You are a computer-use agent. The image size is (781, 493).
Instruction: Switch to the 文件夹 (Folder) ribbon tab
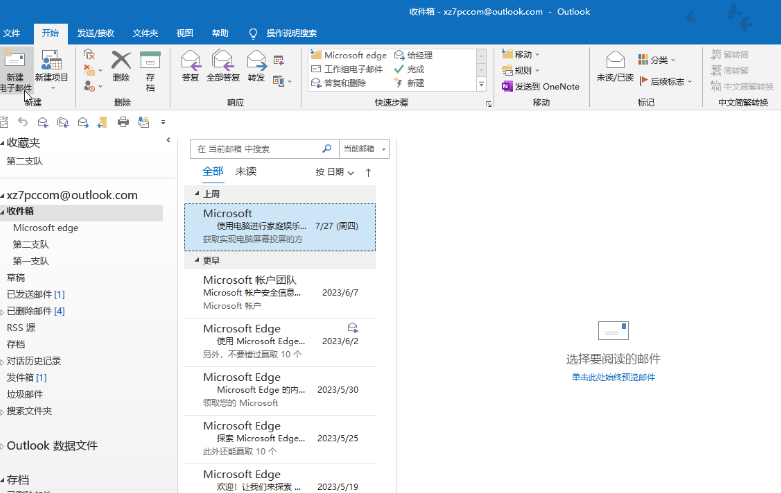tap(145, 33)
